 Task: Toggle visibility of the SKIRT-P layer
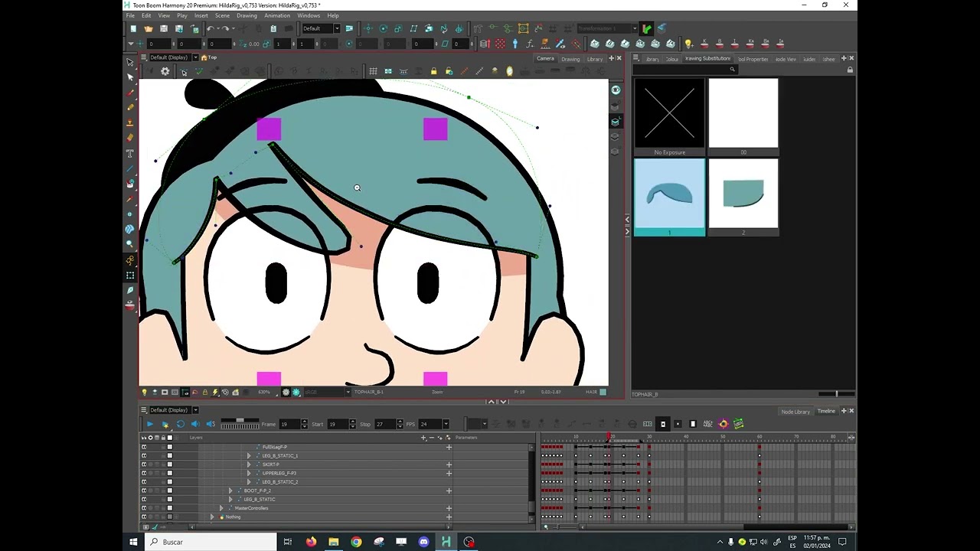(143, 465)
